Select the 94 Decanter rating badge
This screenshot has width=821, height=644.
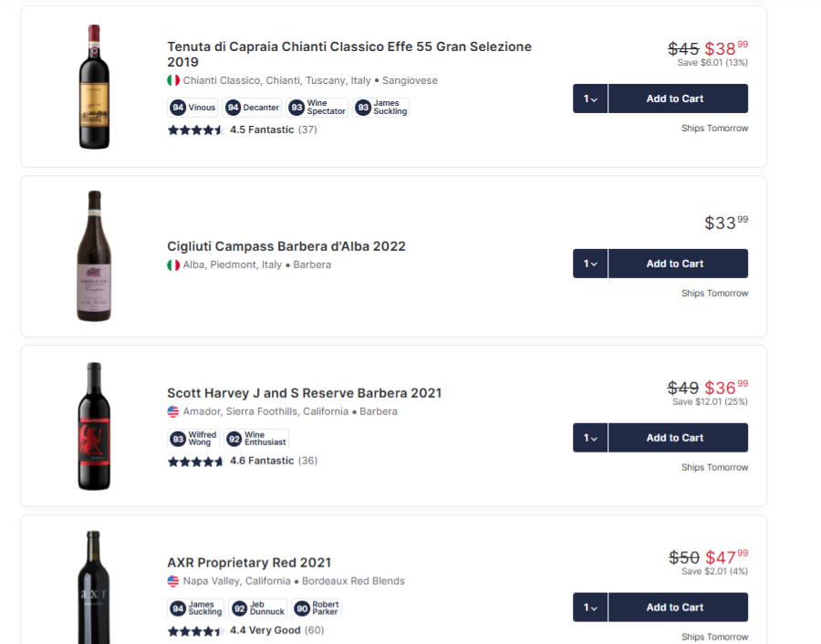252,107
